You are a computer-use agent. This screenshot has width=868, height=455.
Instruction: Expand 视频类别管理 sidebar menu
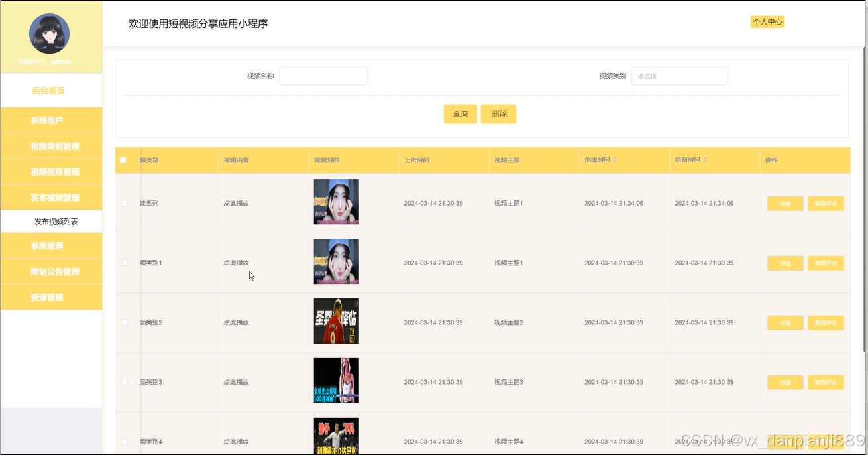coord(51,146)
